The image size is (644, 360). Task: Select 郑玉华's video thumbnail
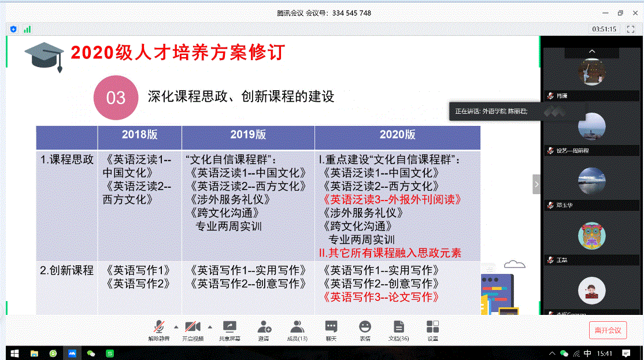click(591, 181)
